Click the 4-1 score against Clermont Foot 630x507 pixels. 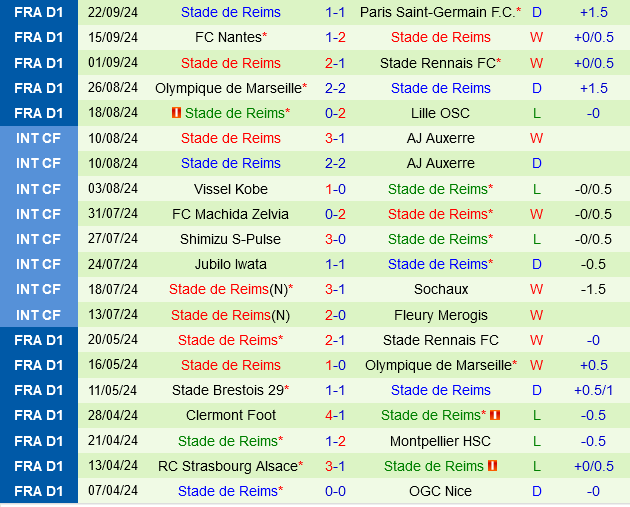335,415
